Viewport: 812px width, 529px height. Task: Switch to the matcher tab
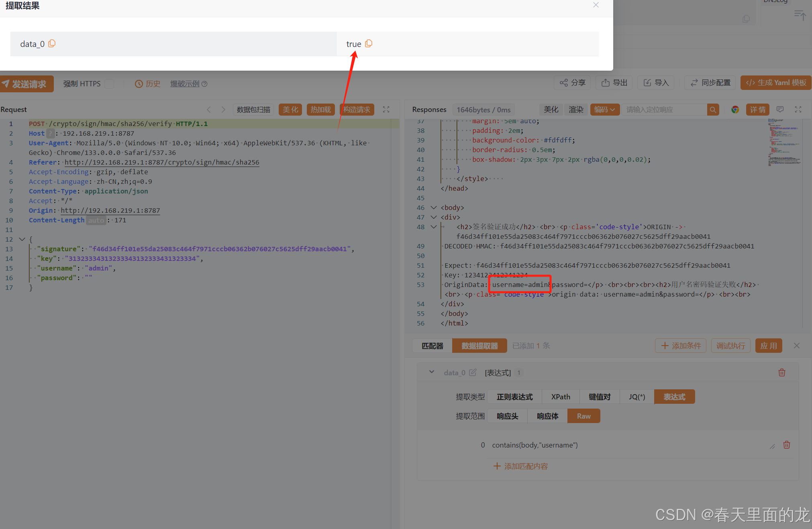pyautogui.click(x=432, y=346)
